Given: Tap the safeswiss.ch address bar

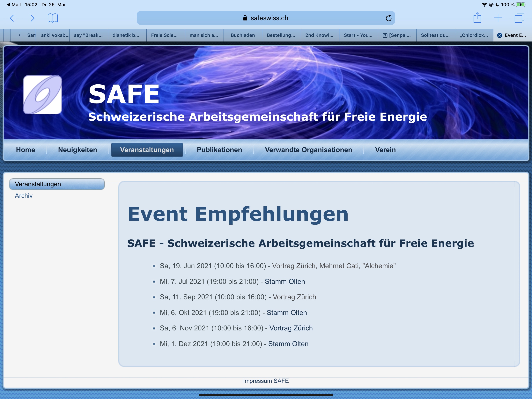Looking at the screenshot, I should (266, 18).
